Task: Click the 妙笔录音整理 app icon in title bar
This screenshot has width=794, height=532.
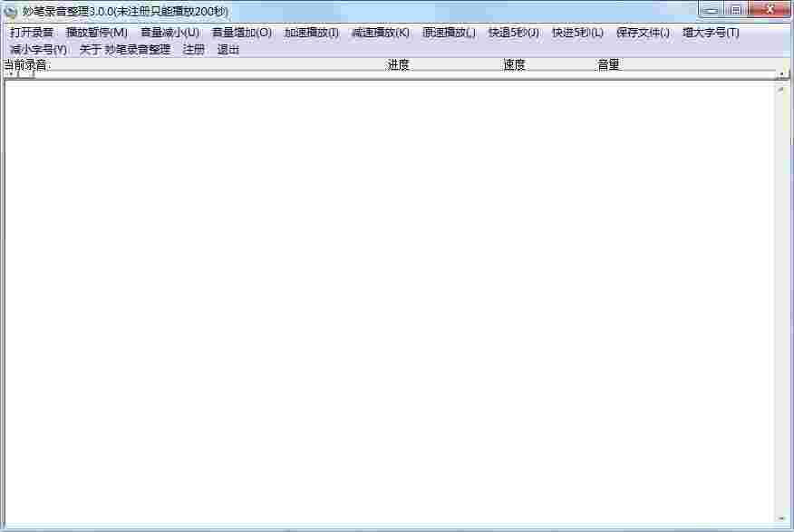Action: (x=12, y=12)
